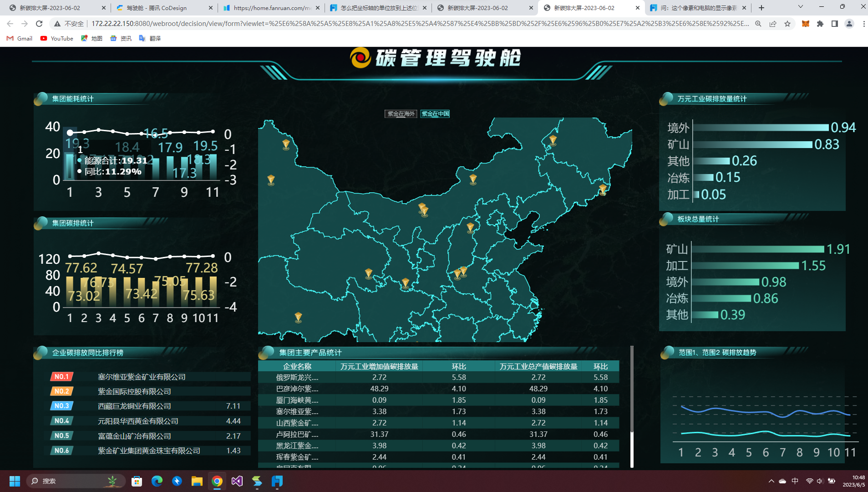Click the 矿山 1.91 sector total bar
The width and height of the screenshot is (868, 492).
click(758, 249)
